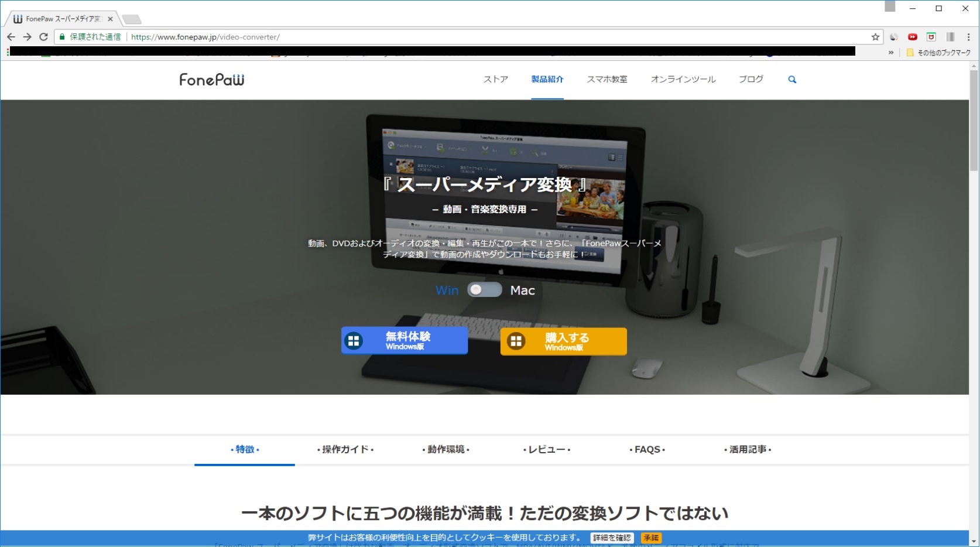980x547 pixels.
Task: Click the heading 一本のソフトに五つの機能が満載
Action: click(x=485, y=514)
